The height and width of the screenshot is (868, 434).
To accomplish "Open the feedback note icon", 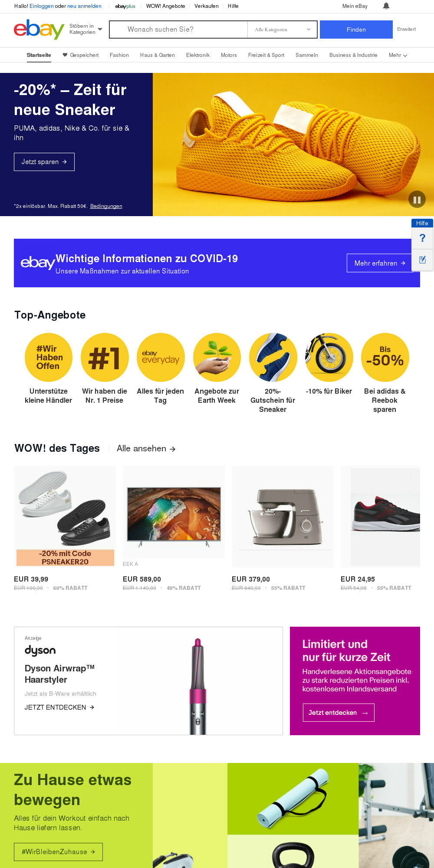I will click(x=422, y=260).
